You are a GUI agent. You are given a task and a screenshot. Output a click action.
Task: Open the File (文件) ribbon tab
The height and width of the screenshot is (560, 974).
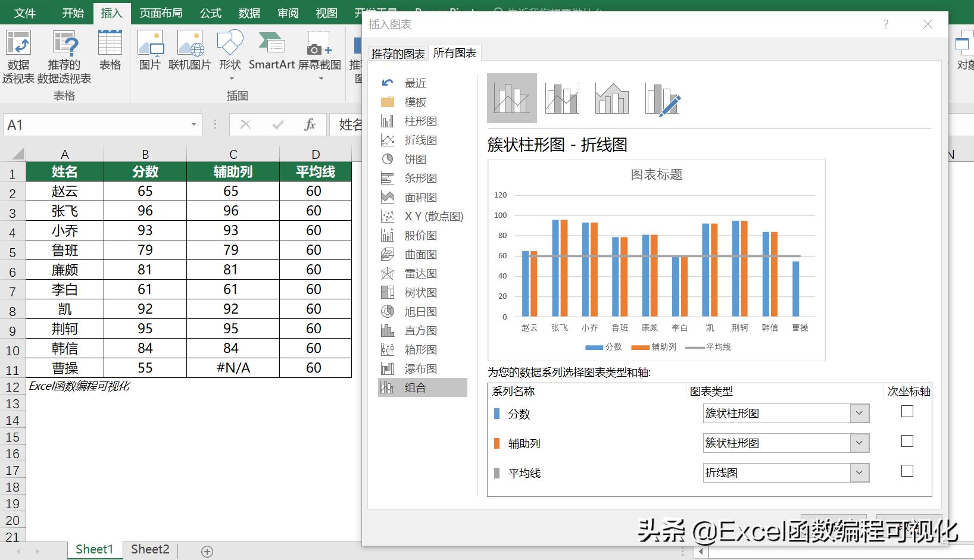tap(25, 12)
